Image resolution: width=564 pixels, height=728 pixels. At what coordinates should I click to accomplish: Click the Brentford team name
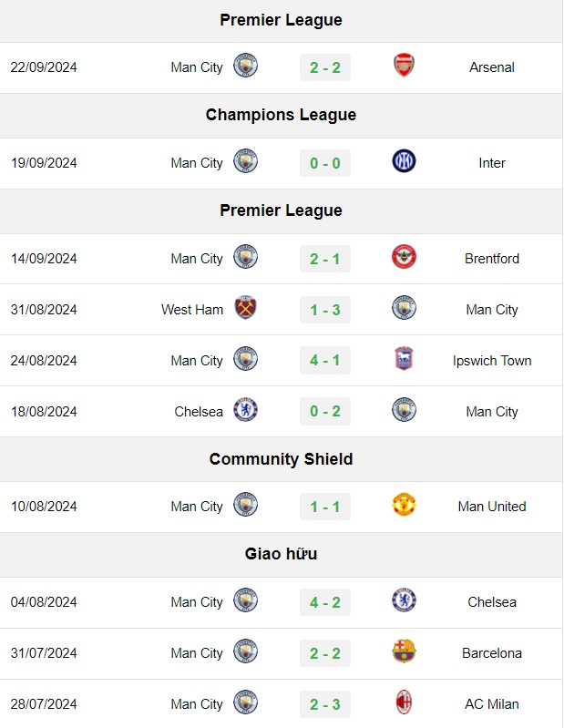[492, 259]
